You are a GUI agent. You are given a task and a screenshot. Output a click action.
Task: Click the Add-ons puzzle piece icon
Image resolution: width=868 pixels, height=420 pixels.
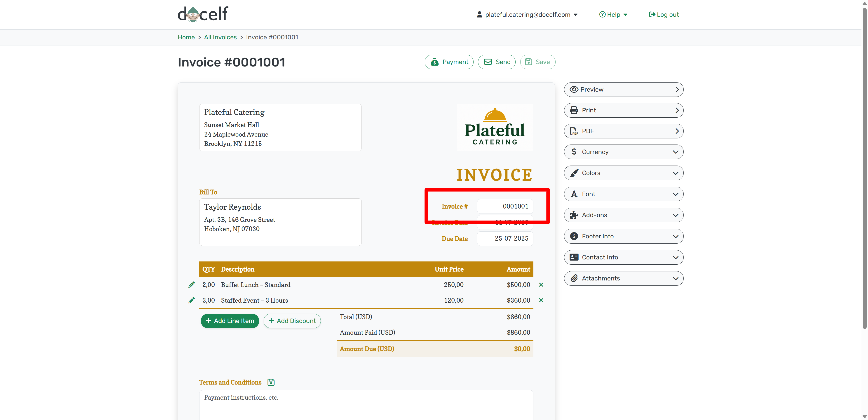(574, 215)
